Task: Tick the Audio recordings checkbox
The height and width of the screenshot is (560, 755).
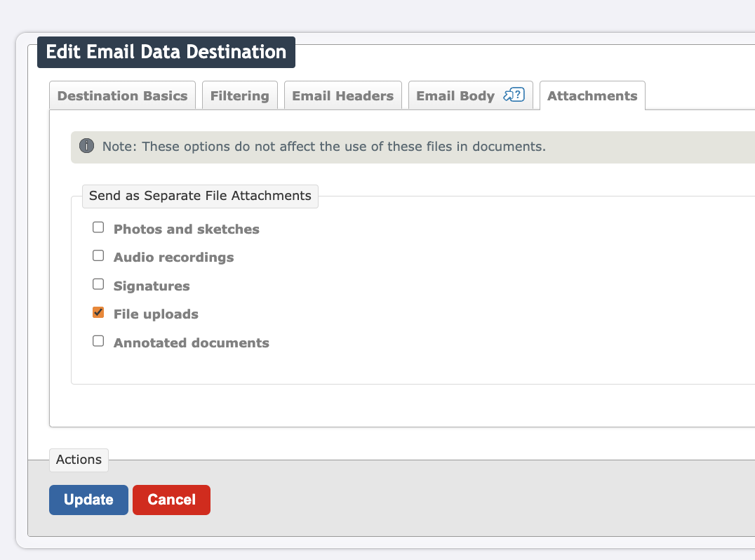Action: (x=98, y=256)
